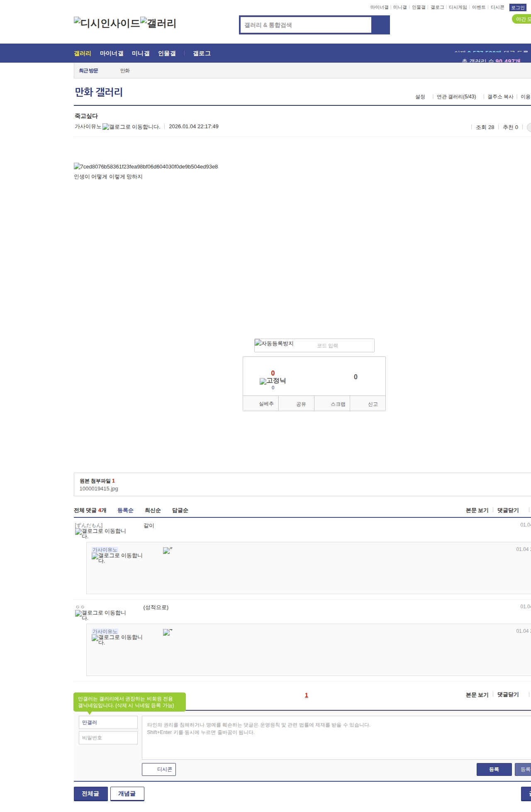Image resolution: width=531 pixels, height=812 pixels.
Task: Open 미니갤 link in top utility menu
Action: pyautogui.click(x=400, y=7)
